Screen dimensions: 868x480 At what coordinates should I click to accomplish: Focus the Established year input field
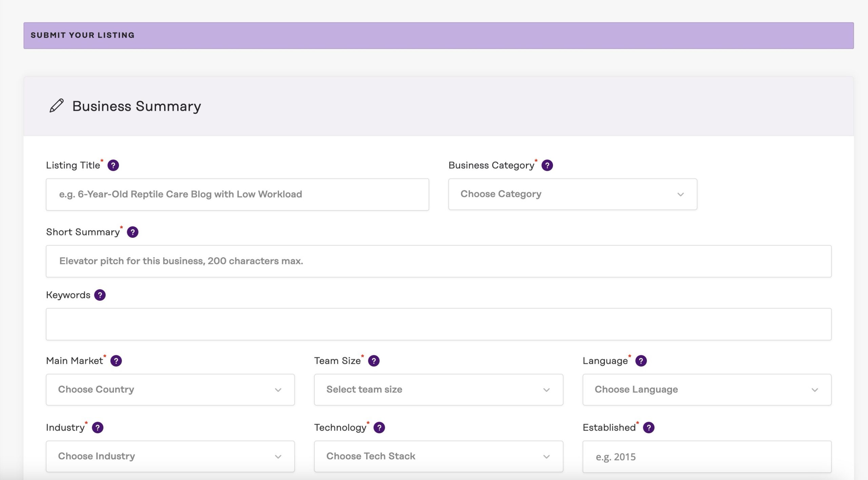[x=707, y=457]
